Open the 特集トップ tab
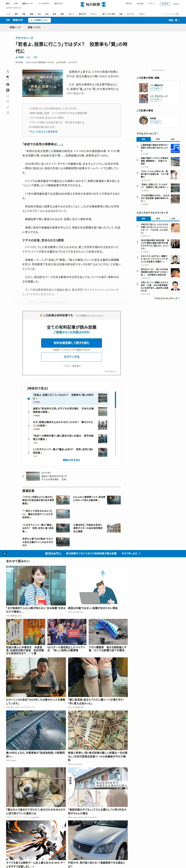This screenshot has height=868, width=186. coord(15,27)
